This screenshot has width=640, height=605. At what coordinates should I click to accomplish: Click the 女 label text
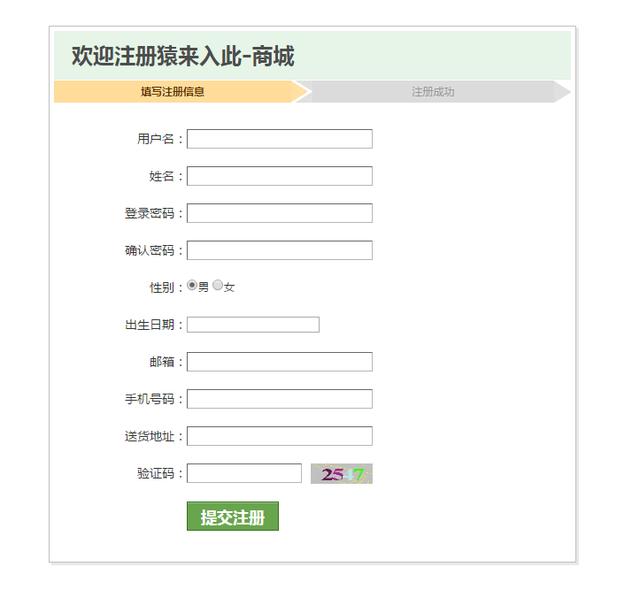(229, 287)
